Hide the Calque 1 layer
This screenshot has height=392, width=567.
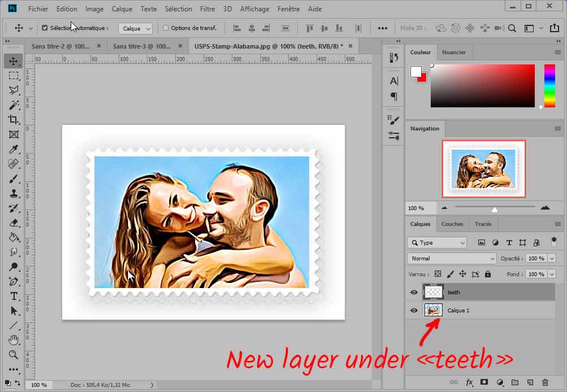tap(414, 310)
